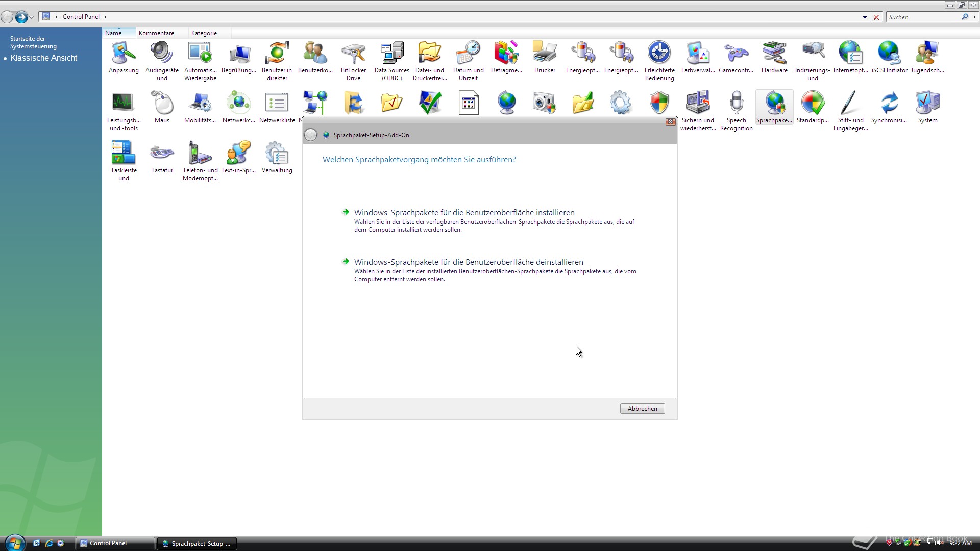Open the Datum und Uhrzeit icon
This screenshot has width=980, height=551.
(x=468, y=61)
